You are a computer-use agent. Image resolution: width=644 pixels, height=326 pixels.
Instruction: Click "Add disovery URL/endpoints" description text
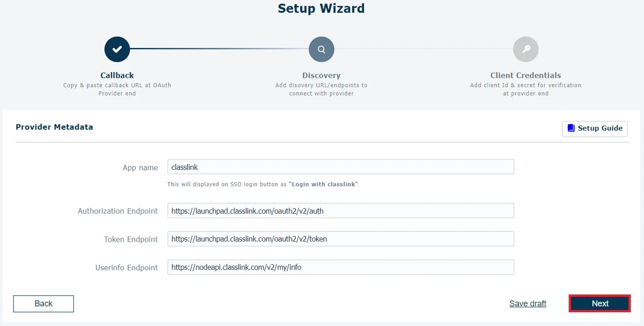click(x=322, y=89)
